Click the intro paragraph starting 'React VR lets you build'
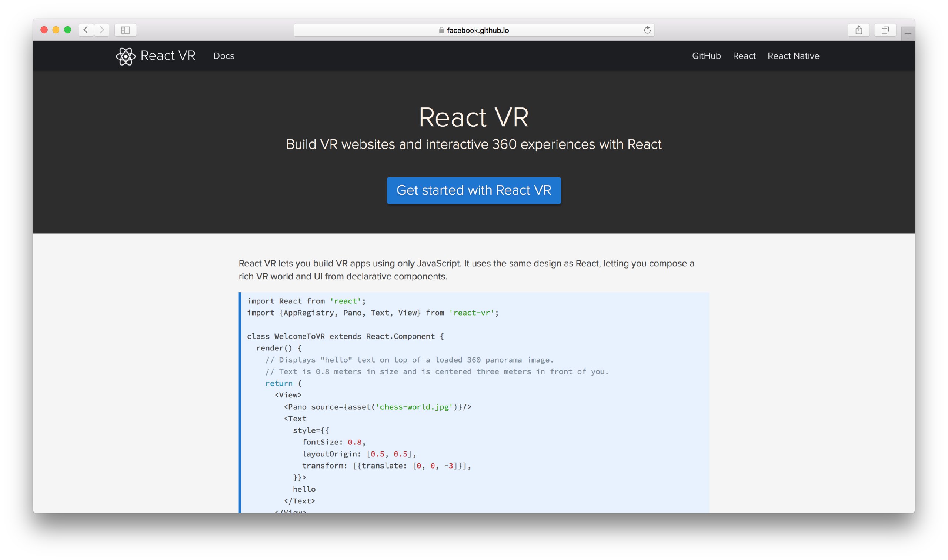 click(466, 270)
